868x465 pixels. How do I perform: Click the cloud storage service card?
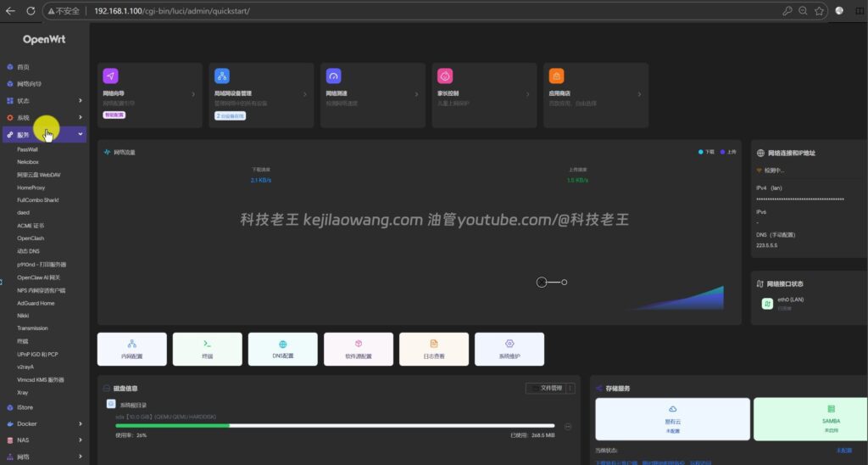[672, 419]
